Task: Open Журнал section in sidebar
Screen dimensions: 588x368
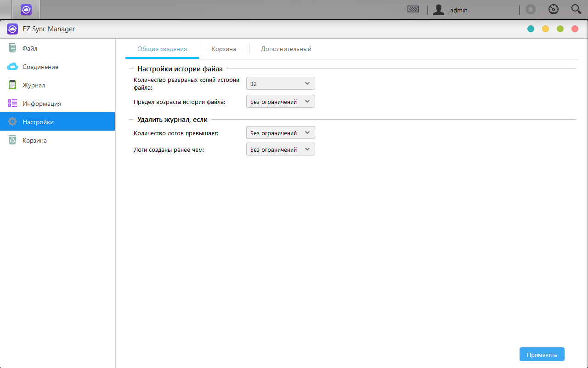Action: tap(57, 85)
